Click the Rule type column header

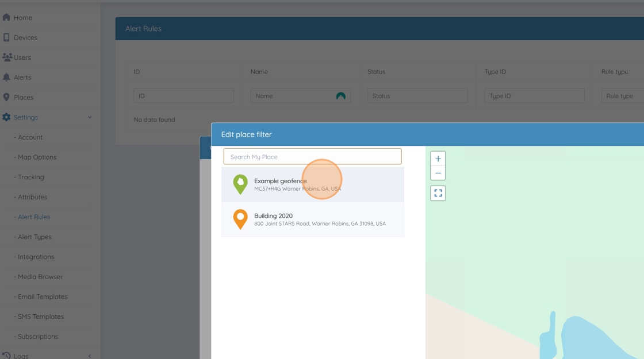point(615,71)
